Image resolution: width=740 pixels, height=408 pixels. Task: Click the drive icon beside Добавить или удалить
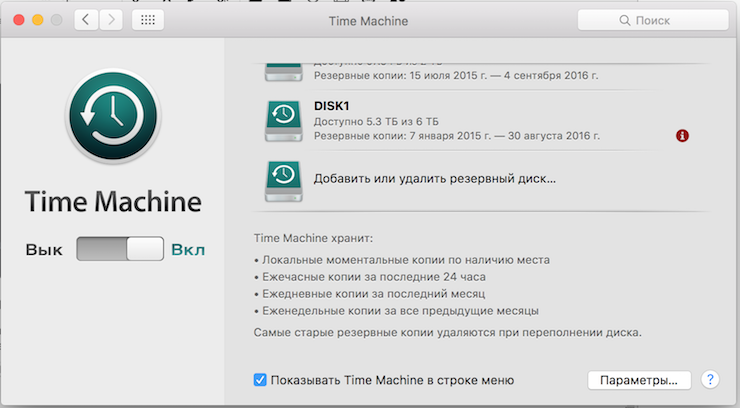tap(284, 182)
